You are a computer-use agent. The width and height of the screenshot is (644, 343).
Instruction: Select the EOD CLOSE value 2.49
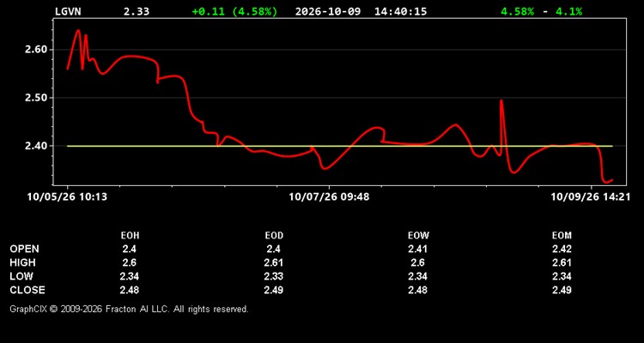(x=274, y=290)
